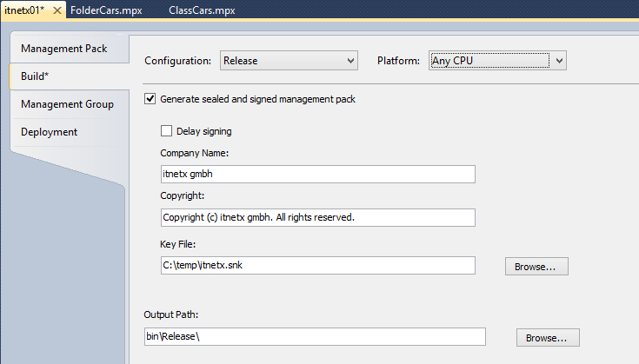639x364 pixels.
Task: Click the Platform label text
Action: pyautogui.click(x=399, y=61)
